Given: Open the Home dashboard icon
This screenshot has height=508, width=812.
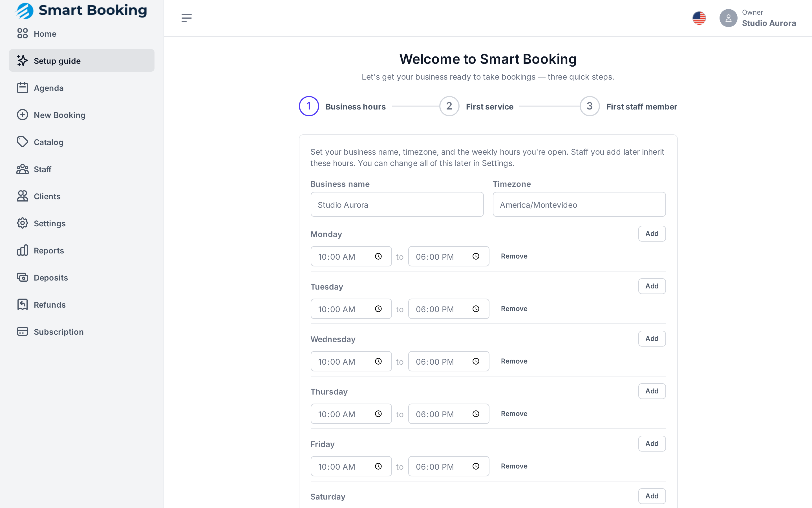Looking at the screenshot, I should 23,34.
